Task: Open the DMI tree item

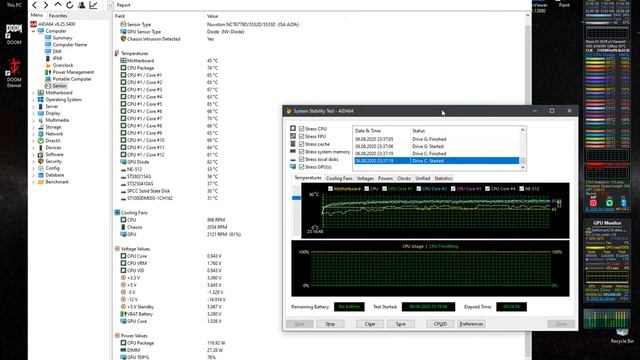Action: [x=57, y=51]
